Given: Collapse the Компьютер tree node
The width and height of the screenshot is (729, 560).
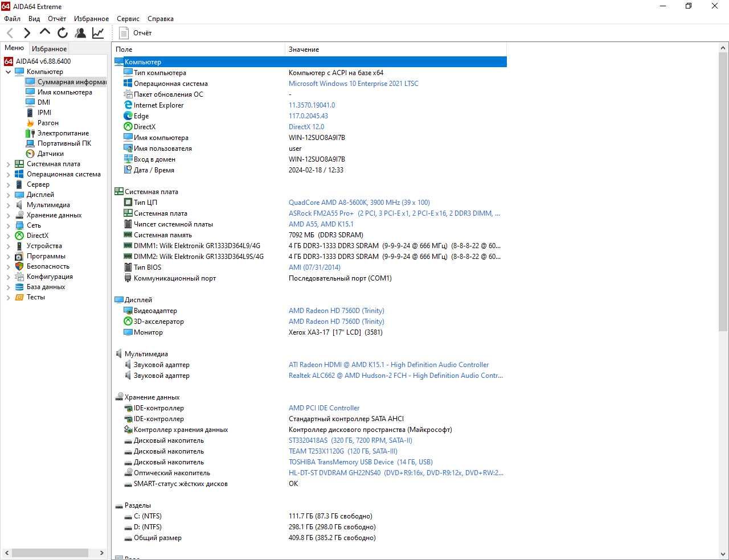Looking at the screenshot, I should (8, 72).
